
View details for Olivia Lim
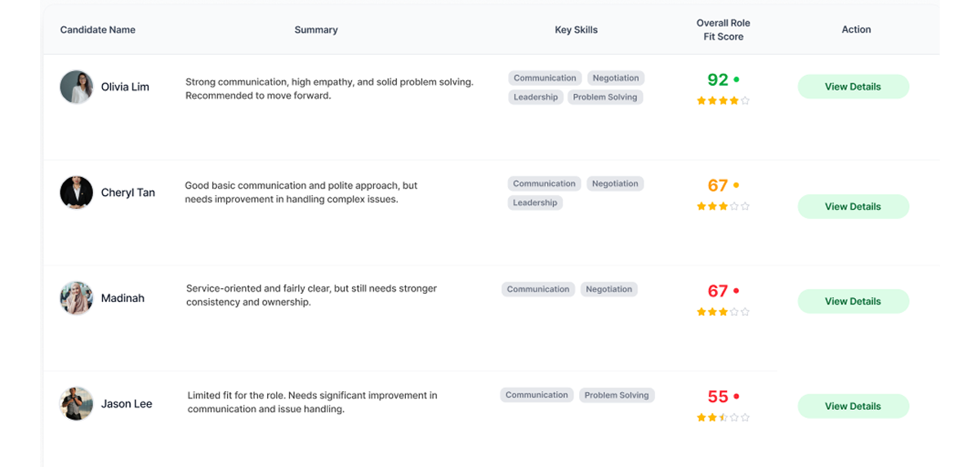point(853,87)
